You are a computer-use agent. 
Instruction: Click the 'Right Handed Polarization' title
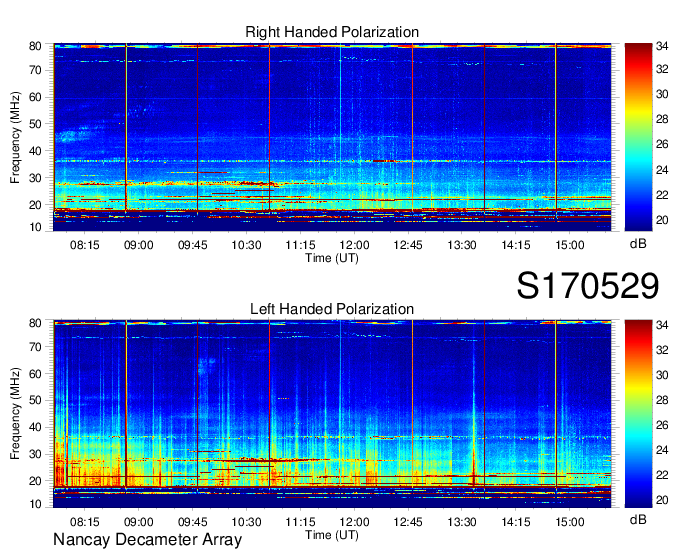coord(332,32)
